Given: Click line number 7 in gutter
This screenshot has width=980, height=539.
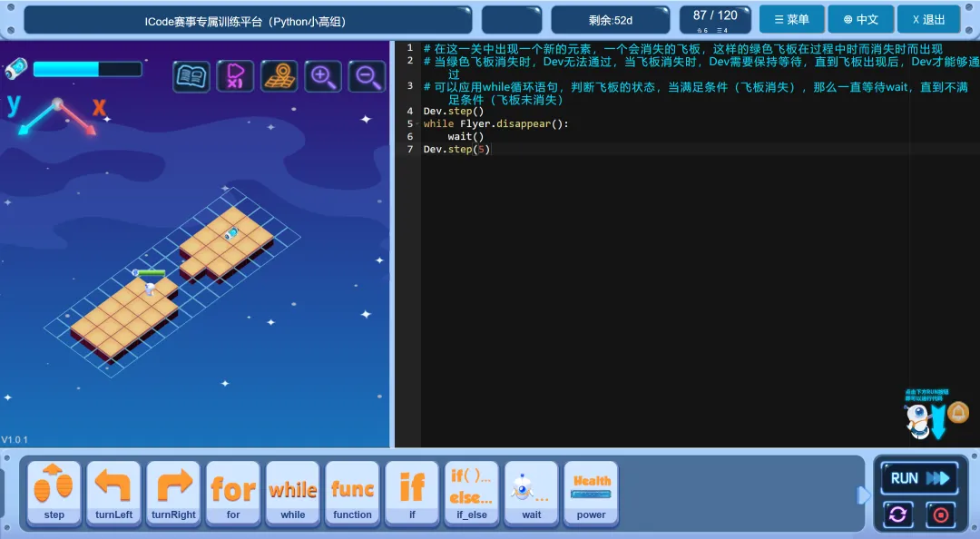Looking at the screenshot, I should click(410, 149).
